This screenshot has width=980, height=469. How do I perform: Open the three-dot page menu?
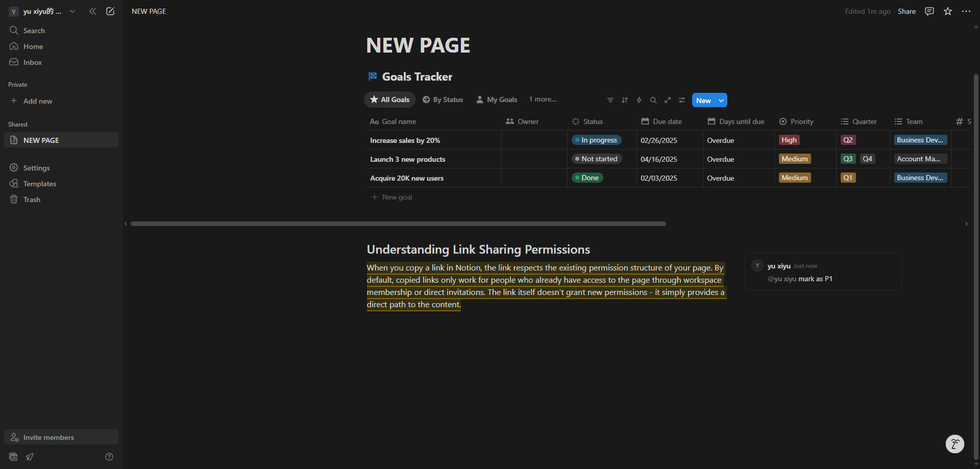tap(966, 11)
